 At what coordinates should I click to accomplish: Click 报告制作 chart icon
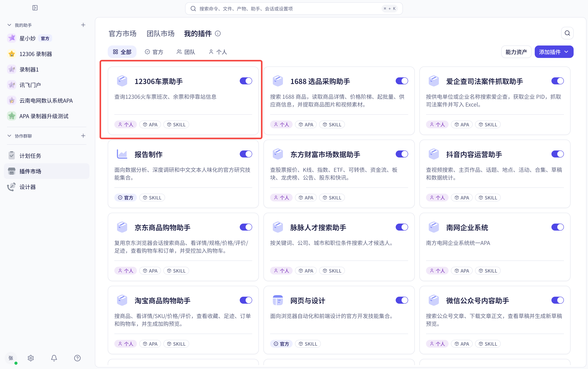pyautogui.click(x=122, y=154)
